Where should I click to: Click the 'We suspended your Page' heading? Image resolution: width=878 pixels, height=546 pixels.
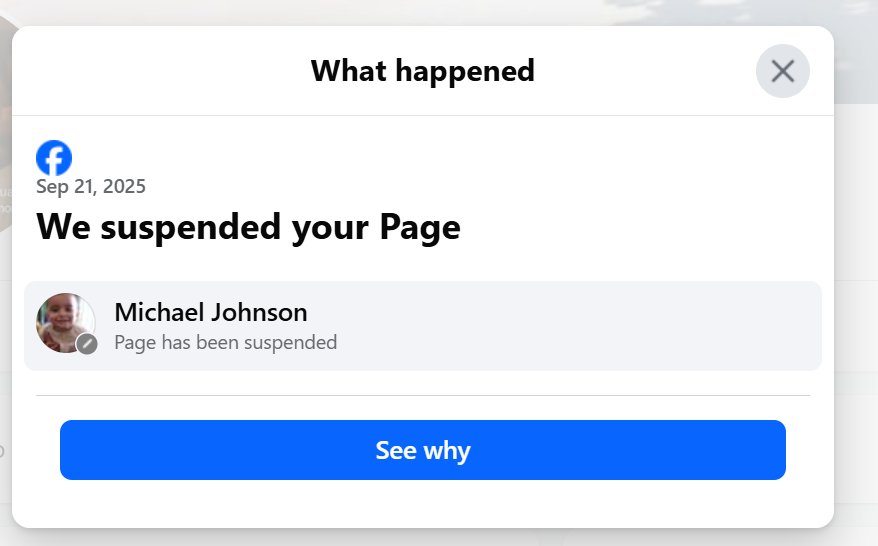point(248,227)
